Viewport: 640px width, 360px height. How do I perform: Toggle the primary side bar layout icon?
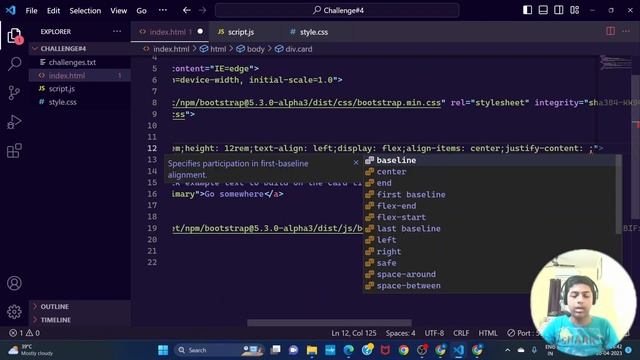(527, 10)
